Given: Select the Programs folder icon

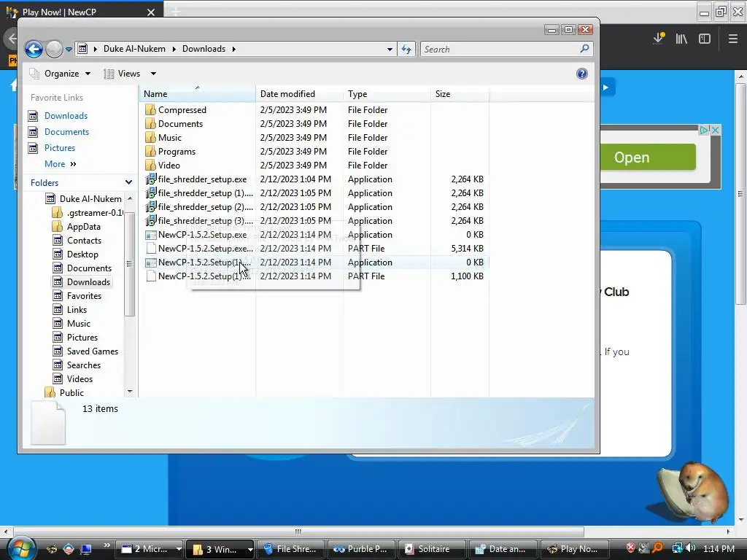Looking at the screenshot, I should 150,152.
